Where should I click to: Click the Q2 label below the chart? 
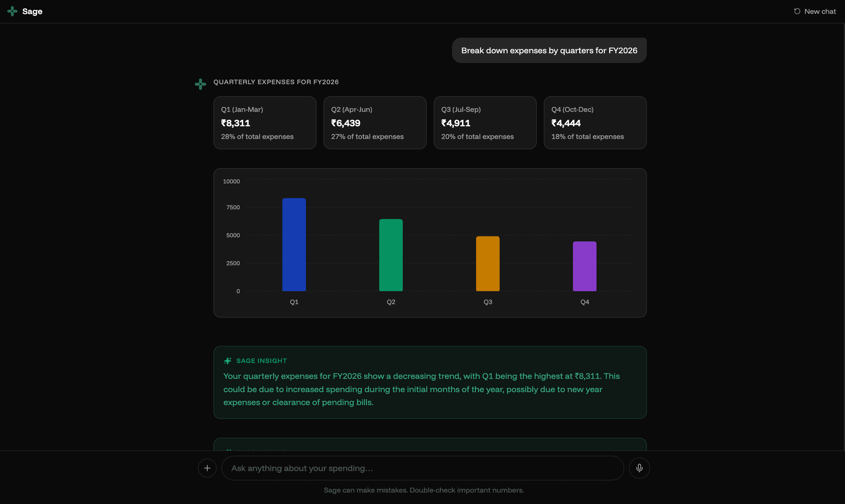point(391,301)
